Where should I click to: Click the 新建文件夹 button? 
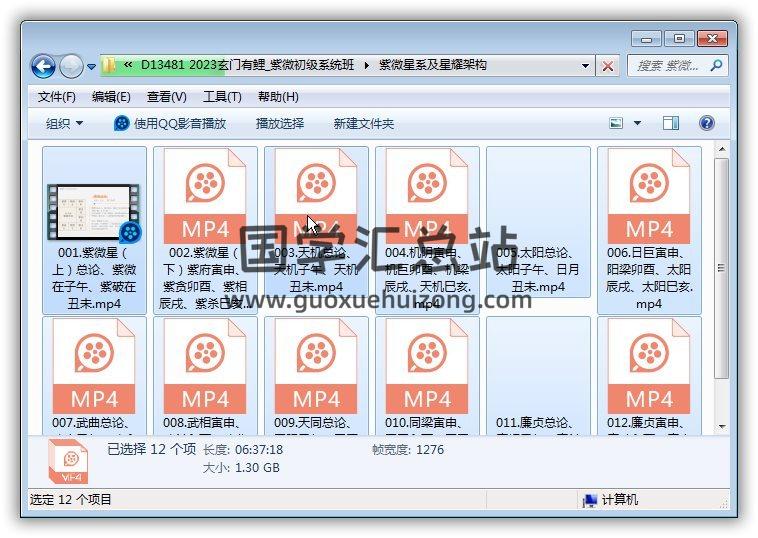(364, 123)
